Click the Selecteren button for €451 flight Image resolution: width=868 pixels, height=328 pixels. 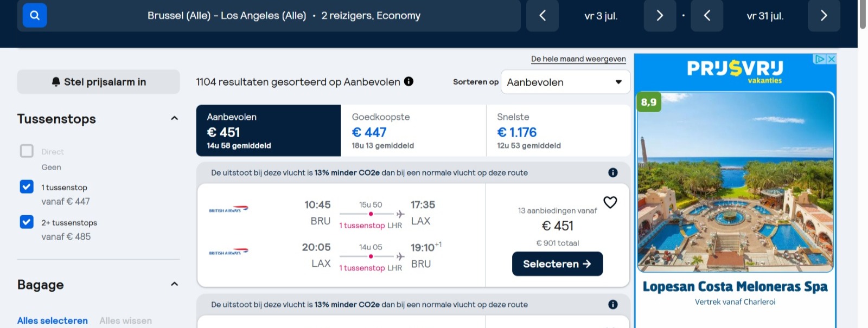(557, 264)
